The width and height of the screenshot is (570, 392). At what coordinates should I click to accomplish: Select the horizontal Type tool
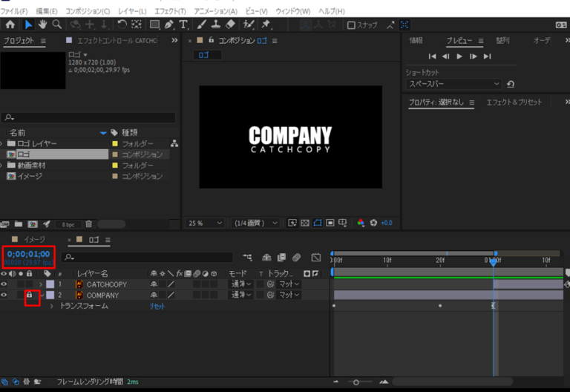pos(183,24)
